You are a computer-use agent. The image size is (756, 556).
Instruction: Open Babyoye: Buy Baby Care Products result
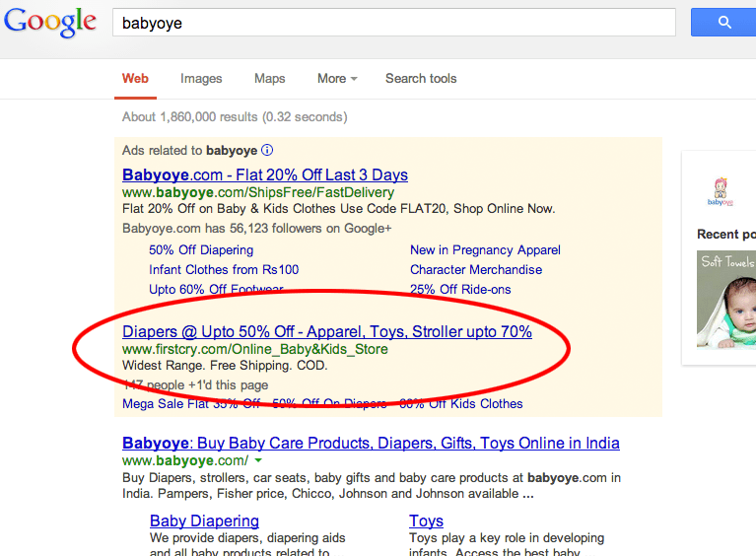click(x=371, y=443)
